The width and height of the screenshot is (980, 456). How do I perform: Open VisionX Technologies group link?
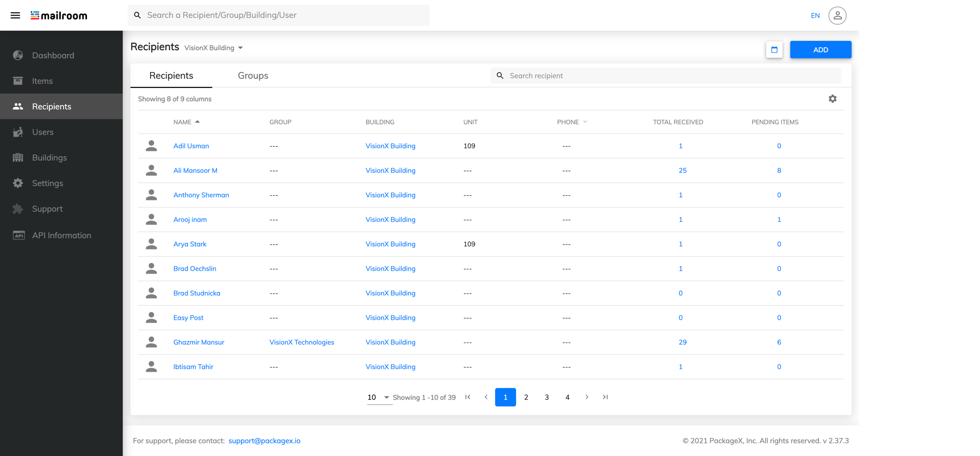(x=302, y=342)
